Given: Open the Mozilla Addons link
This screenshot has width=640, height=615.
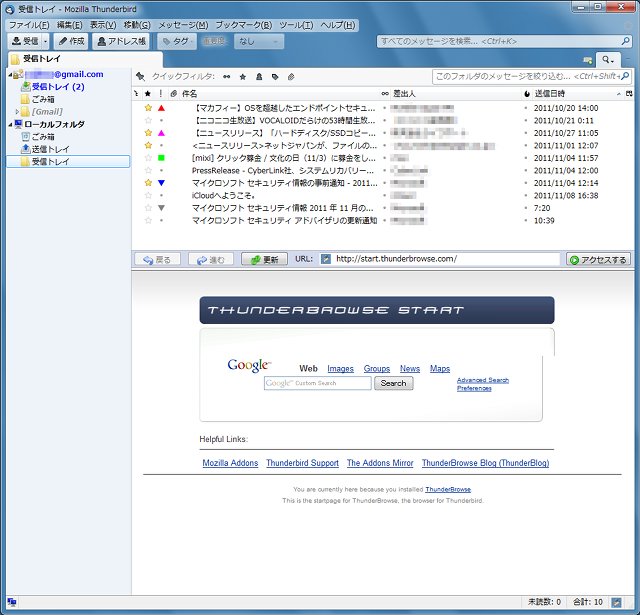Looking at the screenshot, I should [230, 463].
